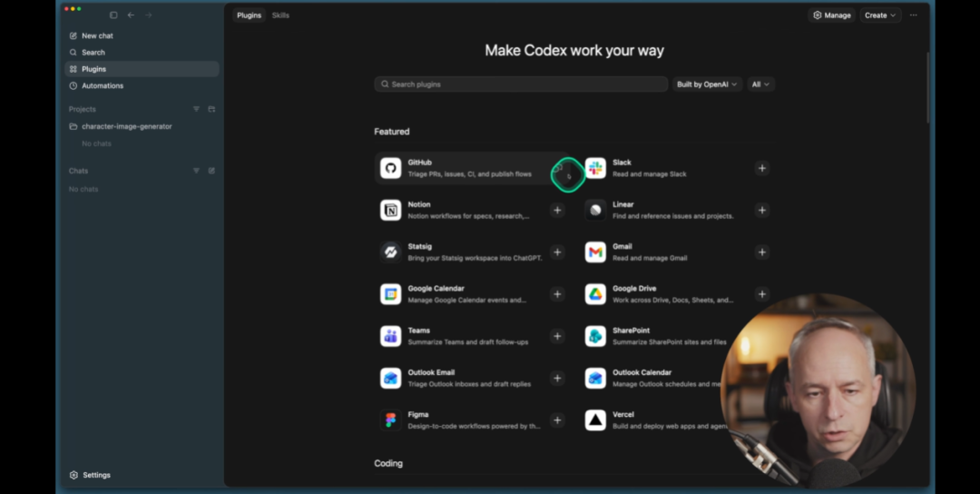Image resolution: width=980 pixels, height=494 pixels.
Task: Add the Slack plugin with plus
Action: click(762, 168)
